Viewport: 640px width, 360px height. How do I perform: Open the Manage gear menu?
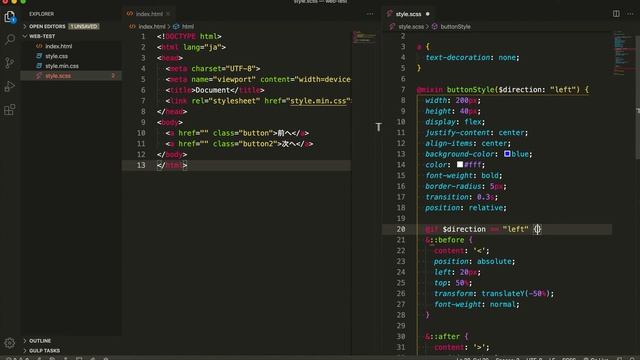click(x=10, y=343)
